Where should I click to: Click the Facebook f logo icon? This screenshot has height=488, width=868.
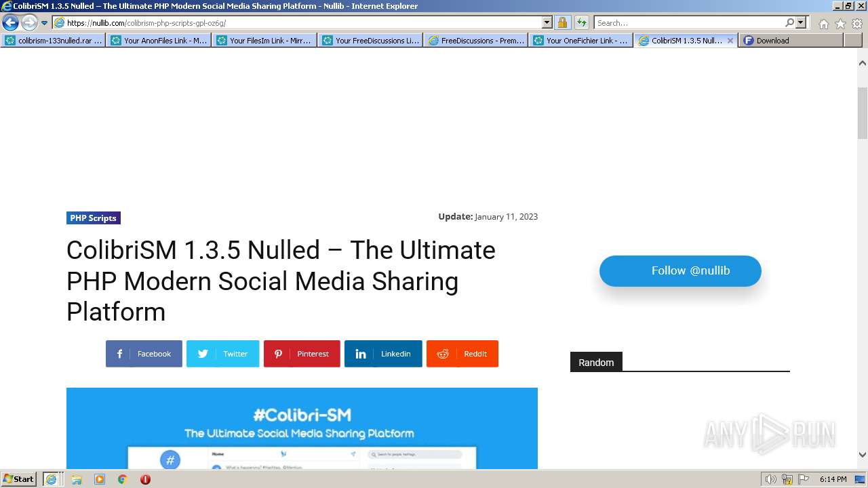[119, 354]
